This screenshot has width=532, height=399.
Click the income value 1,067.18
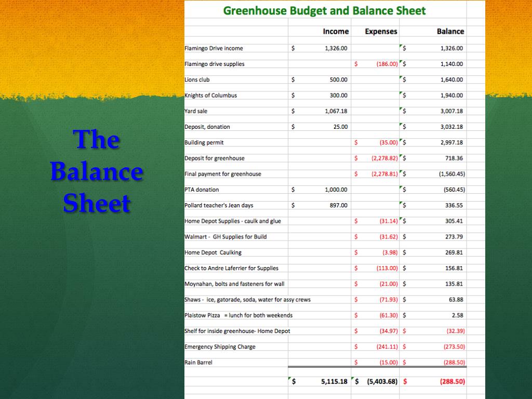click(x=336, y=111)
